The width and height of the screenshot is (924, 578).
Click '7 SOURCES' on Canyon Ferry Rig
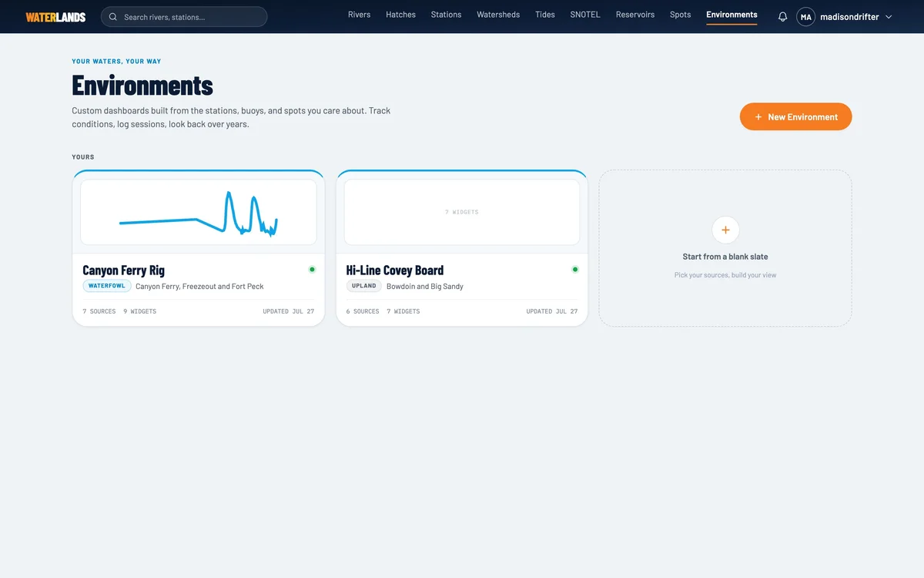[x=99, y=311]
